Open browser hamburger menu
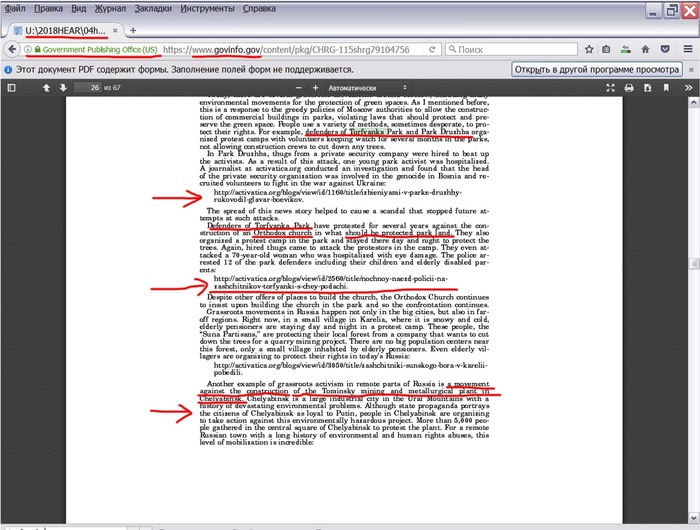Viewport: 700px width, 530px height. pos(688,49)
